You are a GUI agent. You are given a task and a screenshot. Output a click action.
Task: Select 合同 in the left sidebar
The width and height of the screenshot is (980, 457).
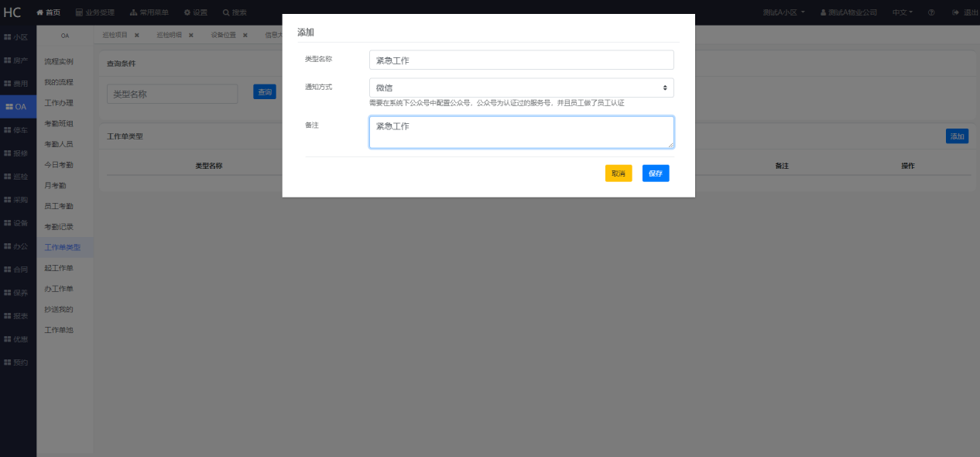pyautogui.click(x=18, y=270)
